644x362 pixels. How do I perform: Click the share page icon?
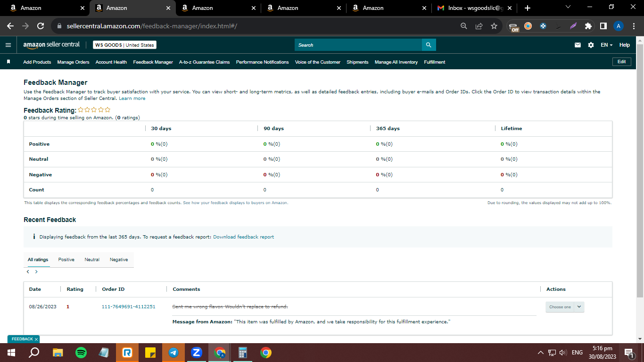point(479,26)
